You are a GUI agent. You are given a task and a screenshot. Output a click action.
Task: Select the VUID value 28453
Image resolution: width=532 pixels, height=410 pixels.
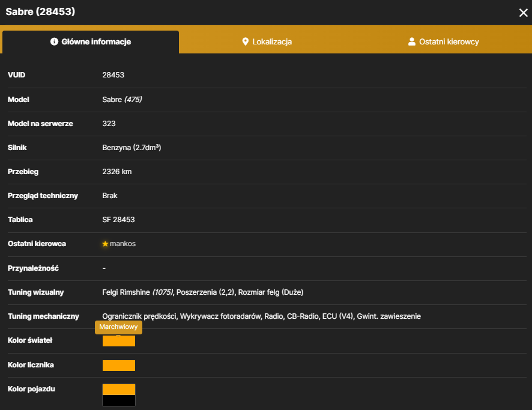coord(113,75)
